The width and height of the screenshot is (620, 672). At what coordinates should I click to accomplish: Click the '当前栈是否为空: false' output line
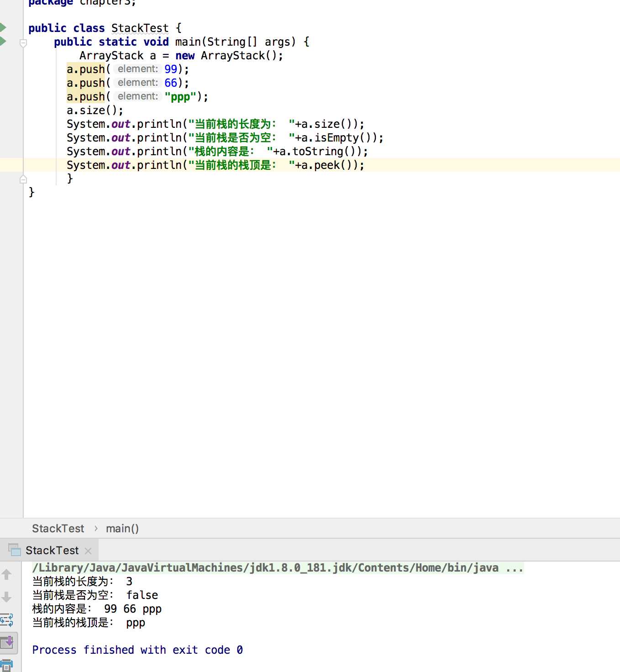pos(95,595)
